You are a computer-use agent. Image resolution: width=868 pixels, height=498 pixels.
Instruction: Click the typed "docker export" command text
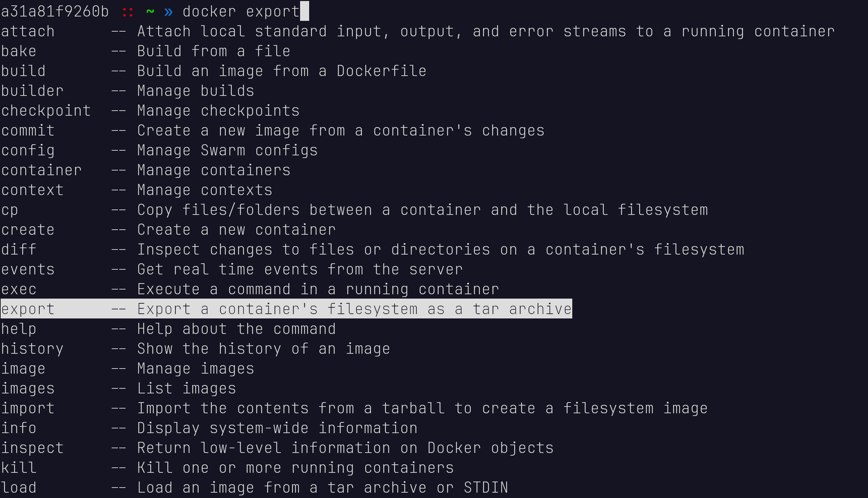click(x=241, y=12)
